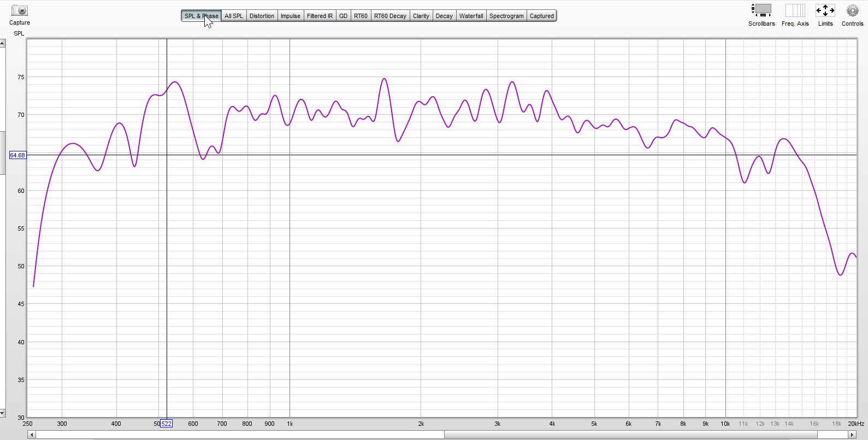The height and width of the screenshot is (440, 868).
Task: Click horizontal scrollbar right arrow
Action: pos(852,435)
